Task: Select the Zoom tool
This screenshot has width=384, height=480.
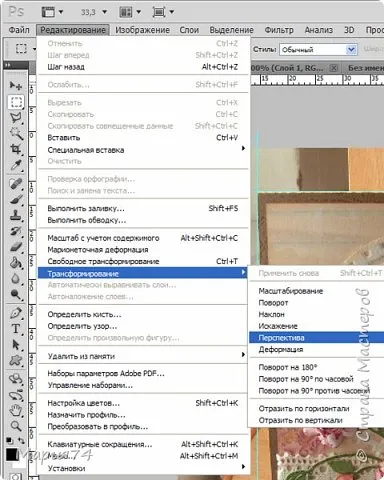Action: pos(16,426)
